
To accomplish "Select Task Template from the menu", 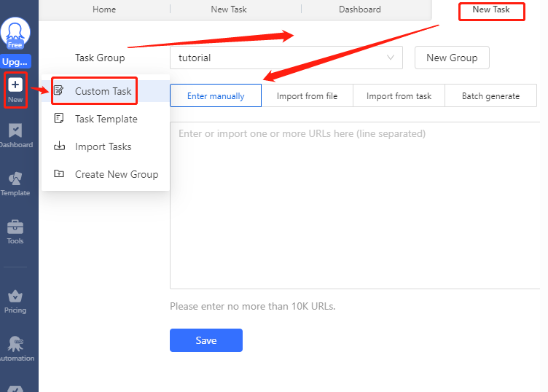I will coord(106,119).
